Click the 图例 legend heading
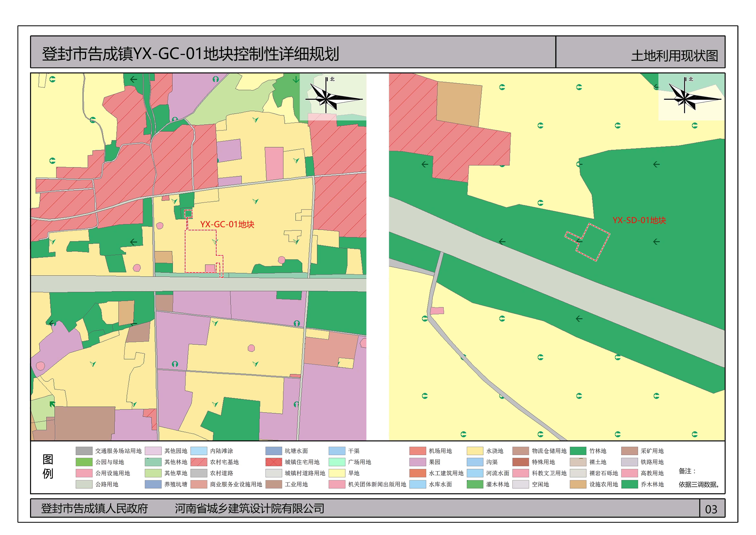Image resolution: width=756 pixels, height=535 pixels. click(48, 466)
